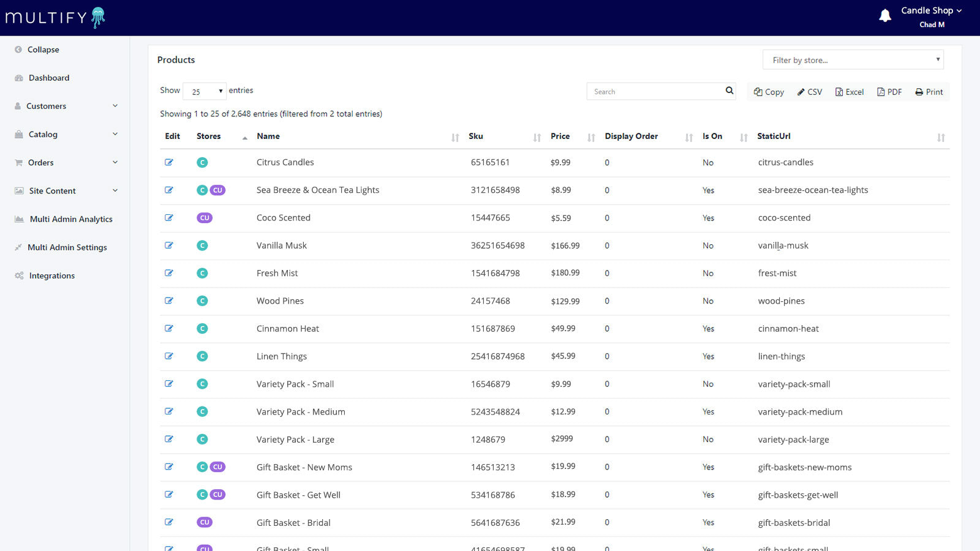980x551 pixels.
Task: Click the Print button
Action: point(929,91)
